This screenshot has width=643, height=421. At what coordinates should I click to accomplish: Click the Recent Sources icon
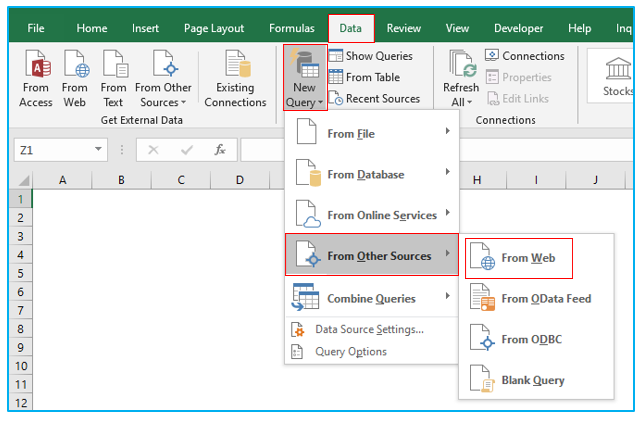335,98
